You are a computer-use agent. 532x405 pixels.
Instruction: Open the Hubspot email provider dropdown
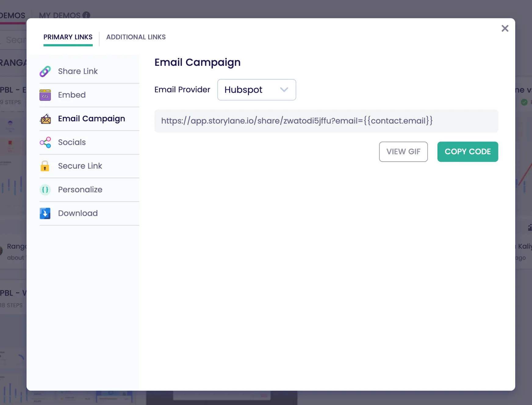click(257, 90)
